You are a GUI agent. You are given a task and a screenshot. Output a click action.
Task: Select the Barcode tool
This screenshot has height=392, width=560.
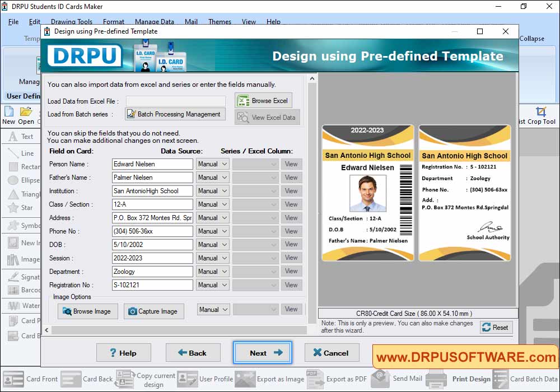coord(24,290)
